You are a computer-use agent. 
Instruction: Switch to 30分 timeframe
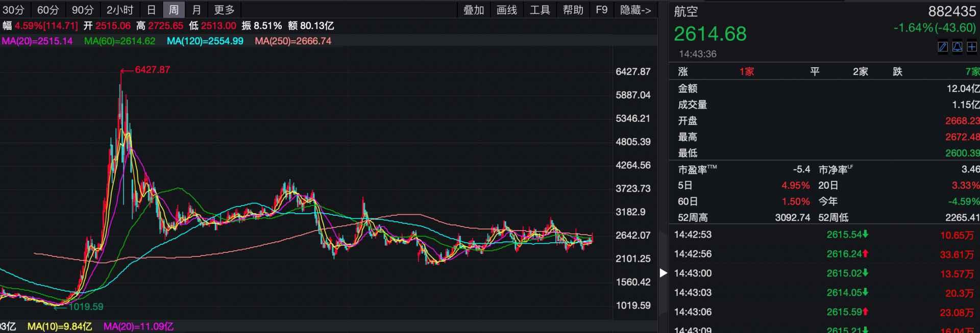coord(14,10)
